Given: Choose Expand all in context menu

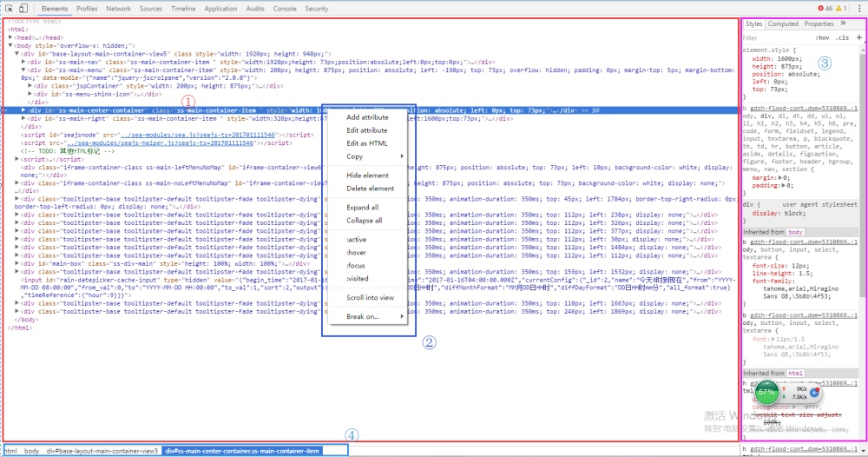Looking at the screenshot, I should click(x=368, y=207).
